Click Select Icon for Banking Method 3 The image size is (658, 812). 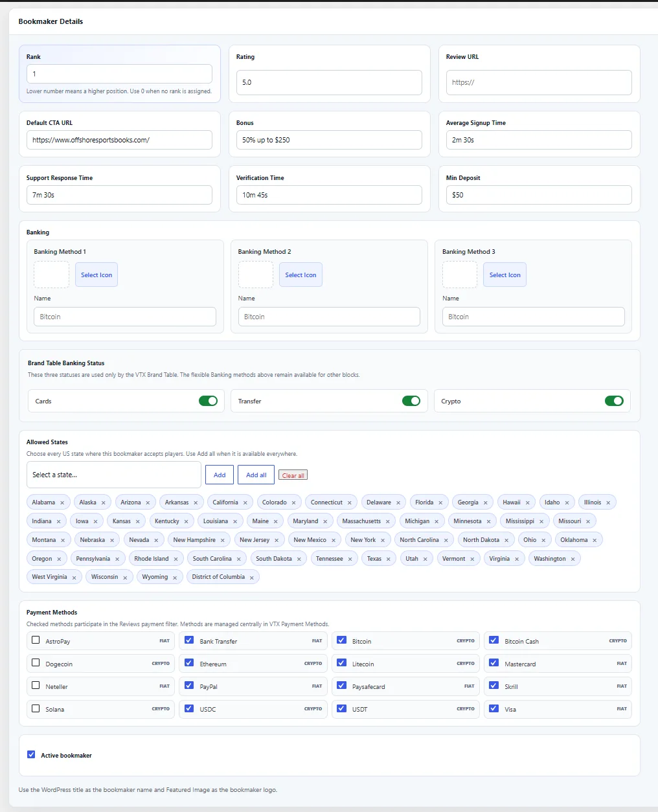pos(505,275)
